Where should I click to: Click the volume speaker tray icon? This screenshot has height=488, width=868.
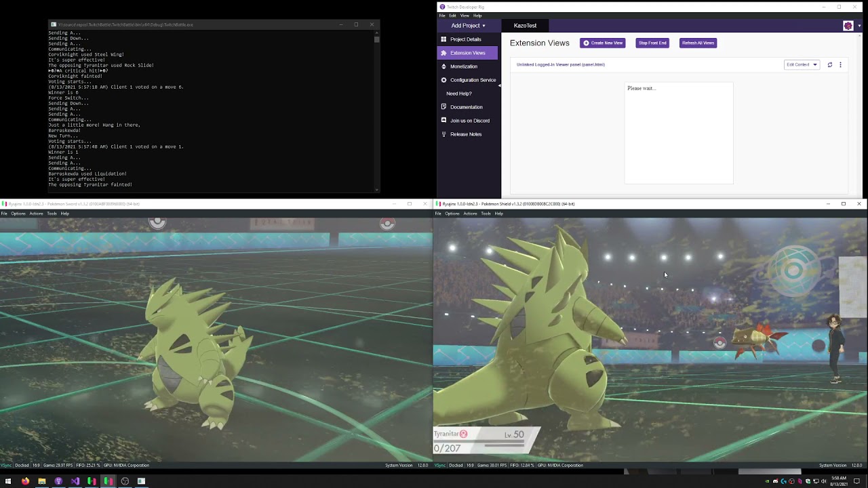pyautogui.click(x=824, y=481)
